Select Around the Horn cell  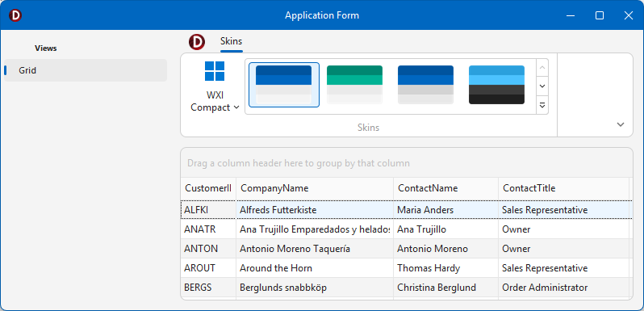pos(315,268)
